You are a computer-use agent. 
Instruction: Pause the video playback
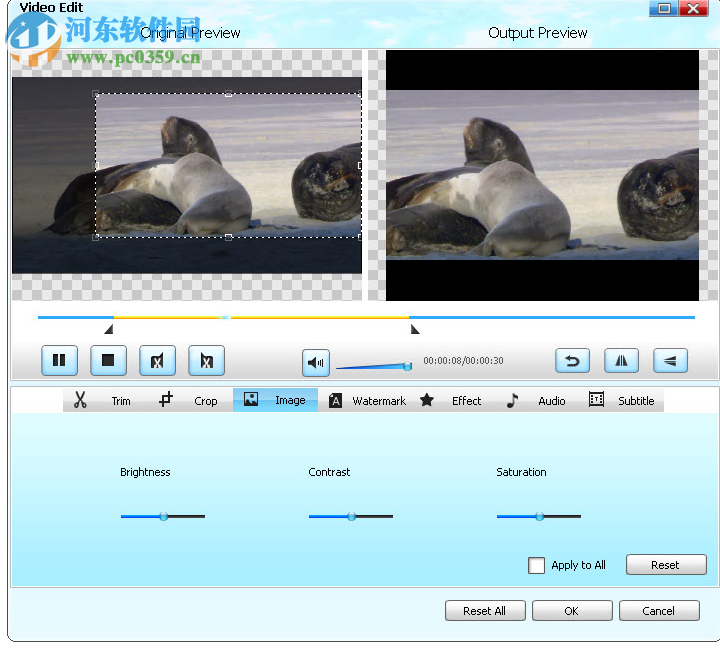pos(59,361)
